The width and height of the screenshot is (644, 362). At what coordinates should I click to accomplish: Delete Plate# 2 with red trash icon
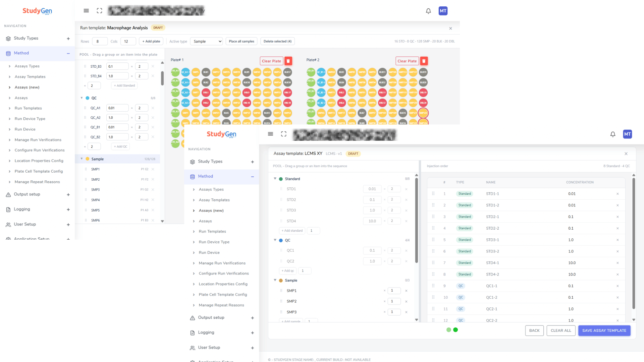point(424,61)
